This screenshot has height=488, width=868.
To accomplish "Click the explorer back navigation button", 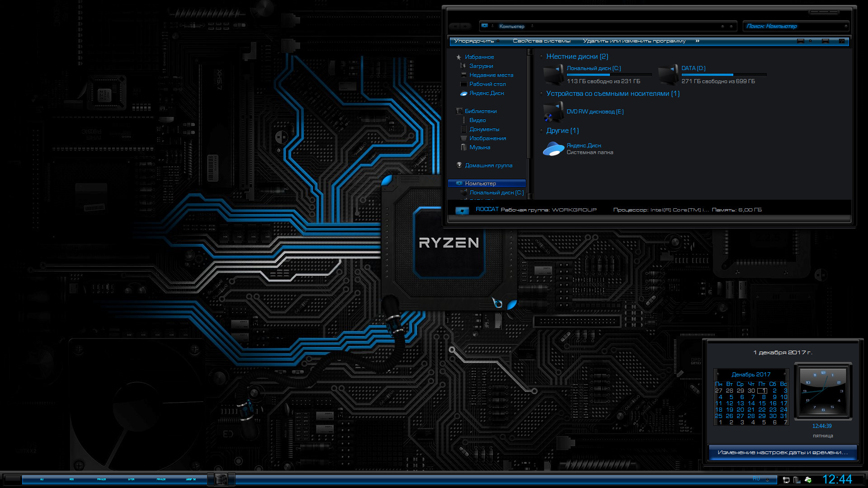I will [455, 26].
